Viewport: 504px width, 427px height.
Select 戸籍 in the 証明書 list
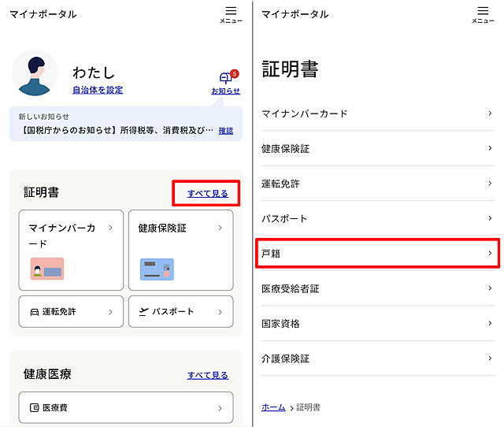click(378, 254)
